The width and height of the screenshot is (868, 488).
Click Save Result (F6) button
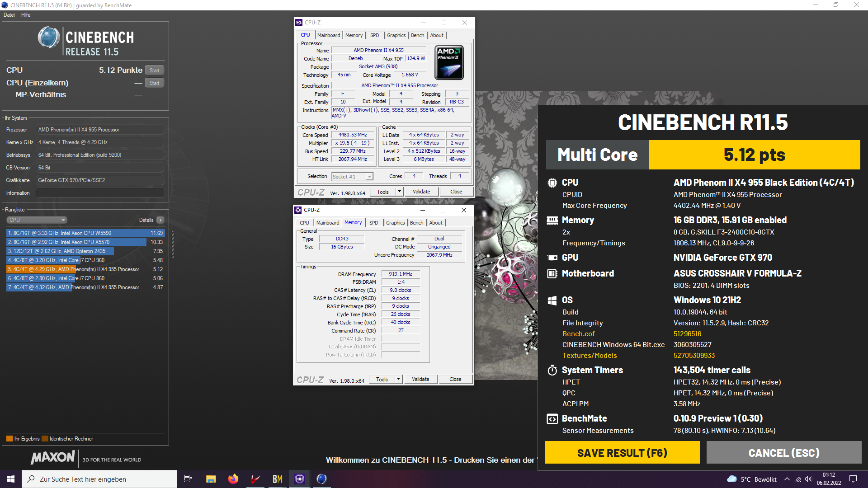(x=622, y=453)
